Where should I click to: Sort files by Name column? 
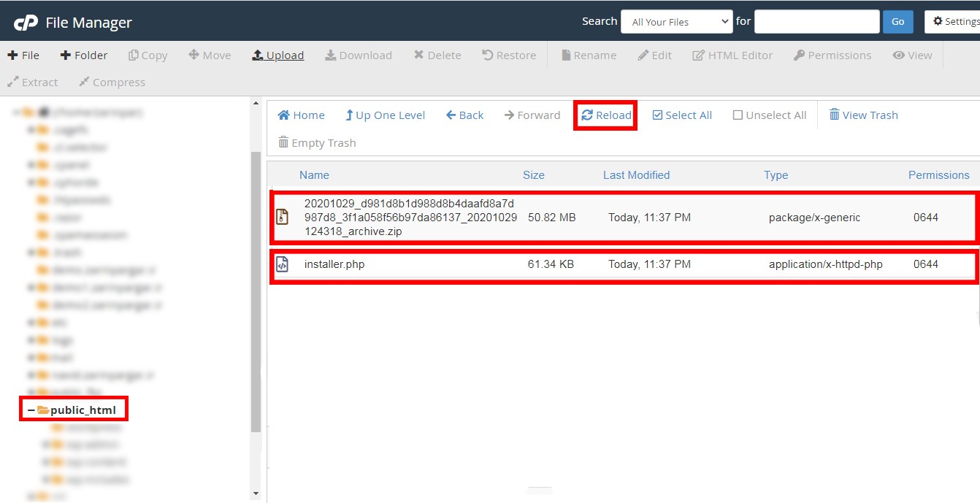tap(314, 175)
